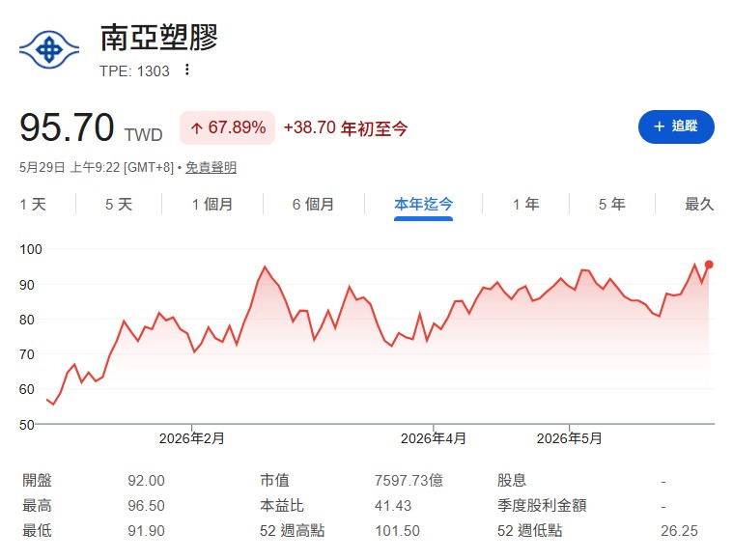Click the 100 y-axis label
The width and height of the screenshot is (733, 560).
30,249
